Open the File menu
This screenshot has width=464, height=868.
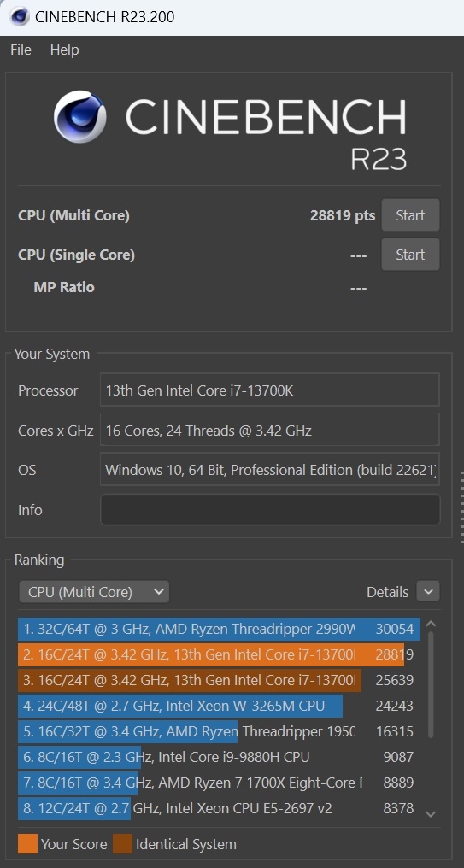[21, 50]
